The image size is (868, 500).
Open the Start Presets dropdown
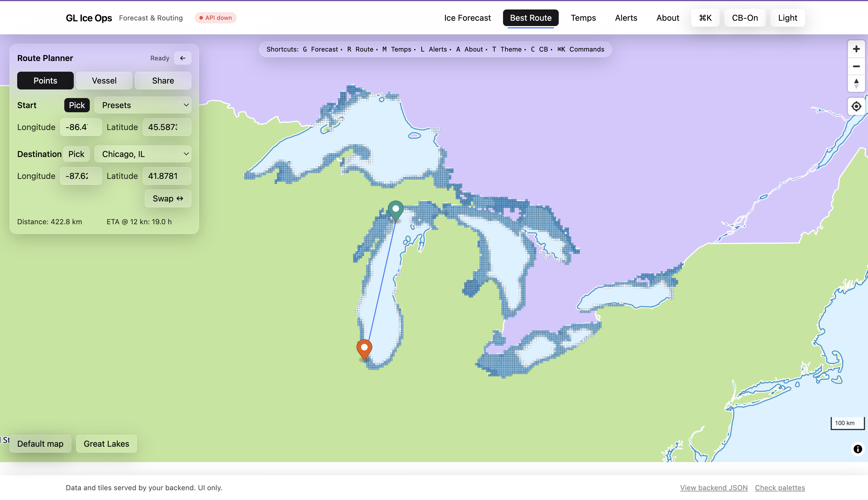[x=143, y=105]
